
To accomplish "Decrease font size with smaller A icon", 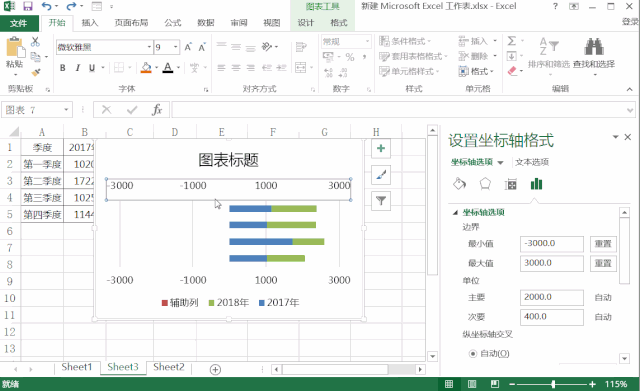I will pyautogui.click(x=202, y=47).
